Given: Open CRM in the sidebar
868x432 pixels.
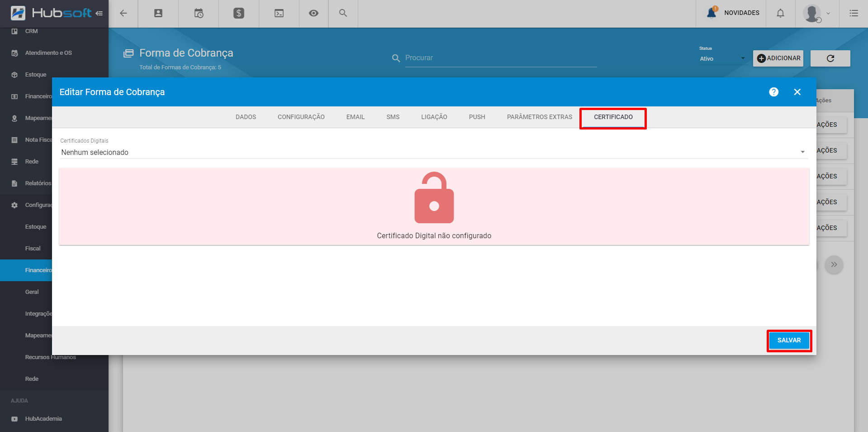Looking at the screenshot, I should click(31, 31).
